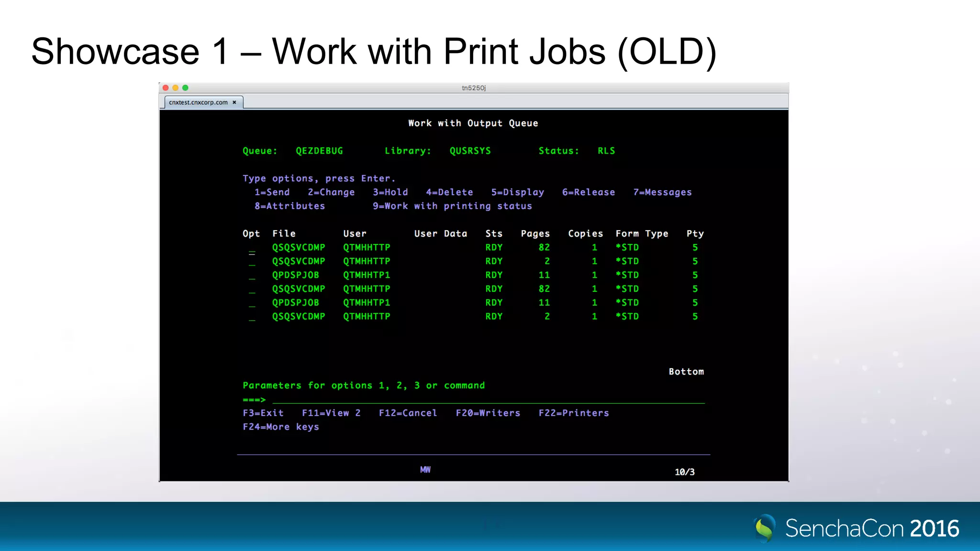Click the User Data column header
The height and width of the screenshot is (551, 980).
[x=441, y=233]
